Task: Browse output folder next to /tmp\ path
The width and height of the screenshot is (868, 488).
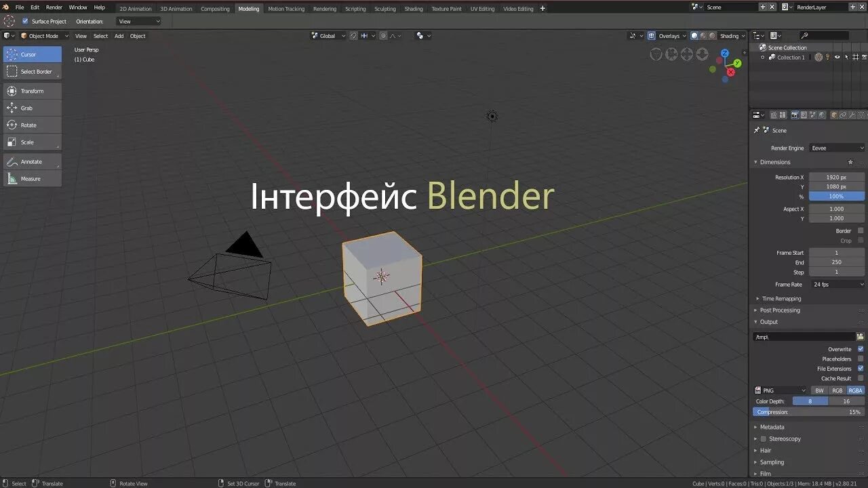Action: [860, 337]
